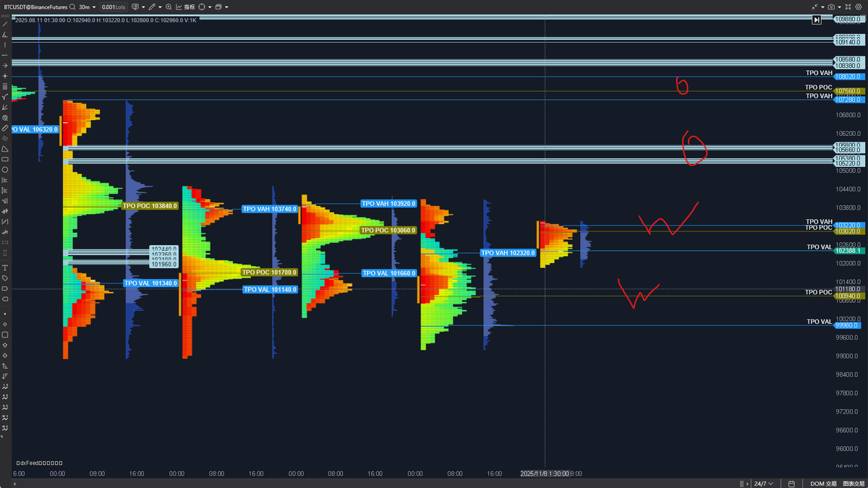Click the TPO POC 103840.0 label

(x=150, y=205)
